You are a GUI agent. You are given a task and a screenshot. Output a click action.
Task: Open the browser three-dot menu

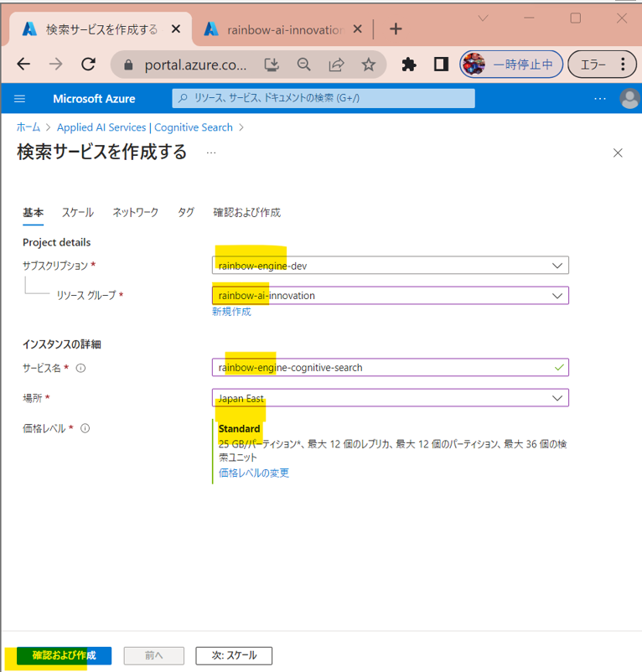coord(623,65)
